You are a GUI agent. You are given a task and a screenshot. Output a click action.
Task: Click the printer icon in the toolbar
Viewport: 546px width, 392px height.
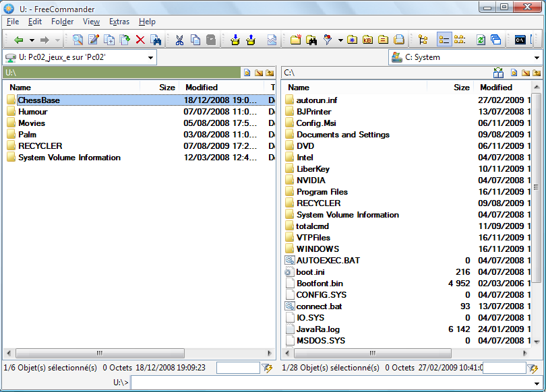(x=398, y=40)
